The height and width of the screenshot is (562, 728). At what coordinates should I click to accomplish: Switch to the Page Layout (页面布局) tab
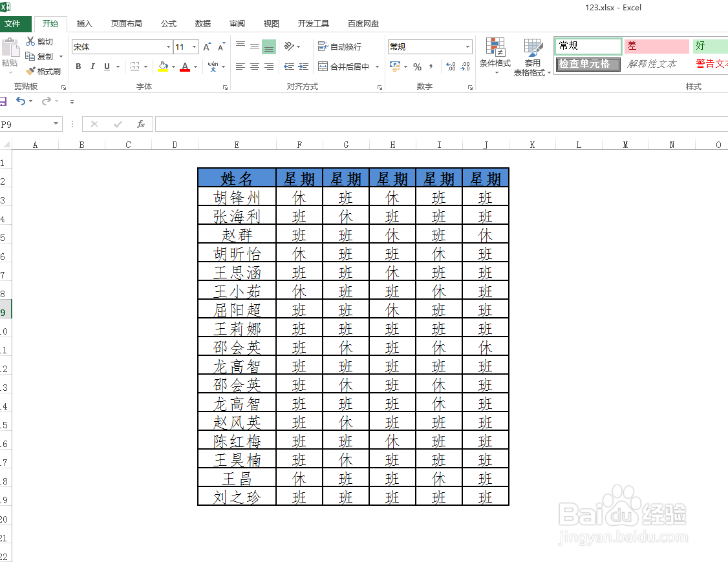tap(126, 24)
